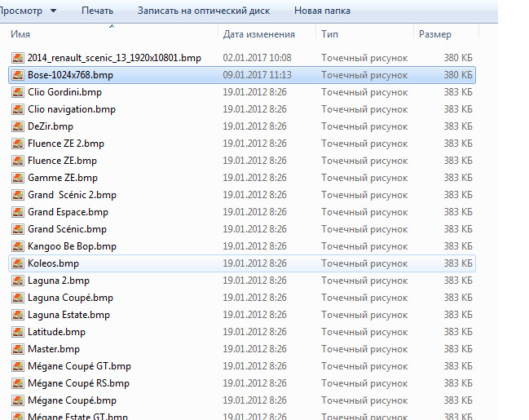
Task: Select the Latitude.bmp file name
Action: [x=56, y=332]
